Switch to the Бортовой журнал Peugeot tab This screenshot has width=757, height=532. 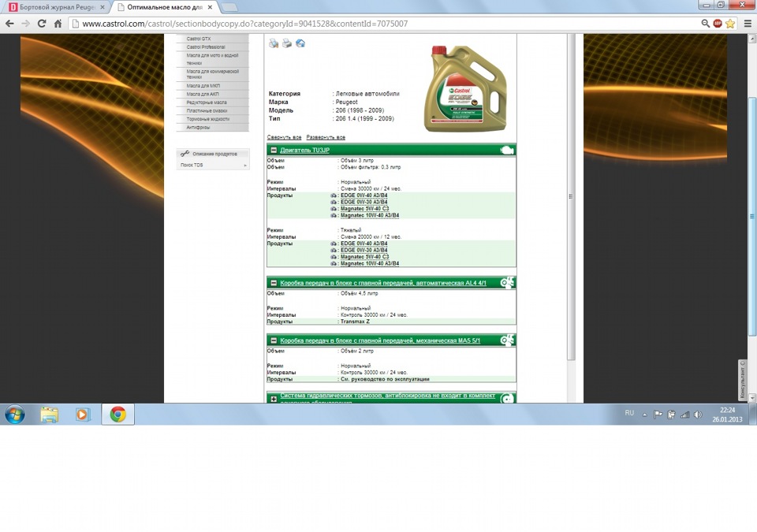point(57,7)
